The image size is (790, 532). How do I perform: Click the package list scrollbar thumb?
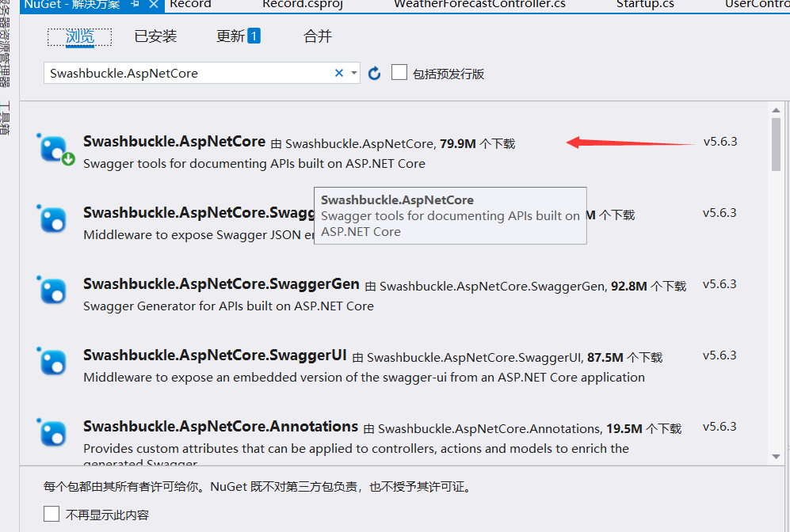pyautogui.click(x=776, y=145)
